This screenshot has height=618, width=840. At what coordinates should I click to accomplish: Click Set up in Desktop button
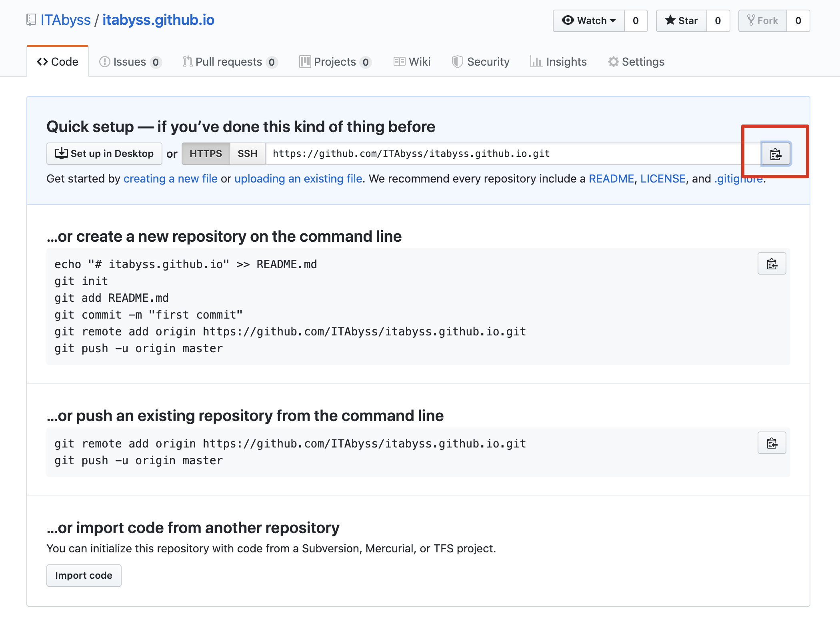[x=104, y=154]
